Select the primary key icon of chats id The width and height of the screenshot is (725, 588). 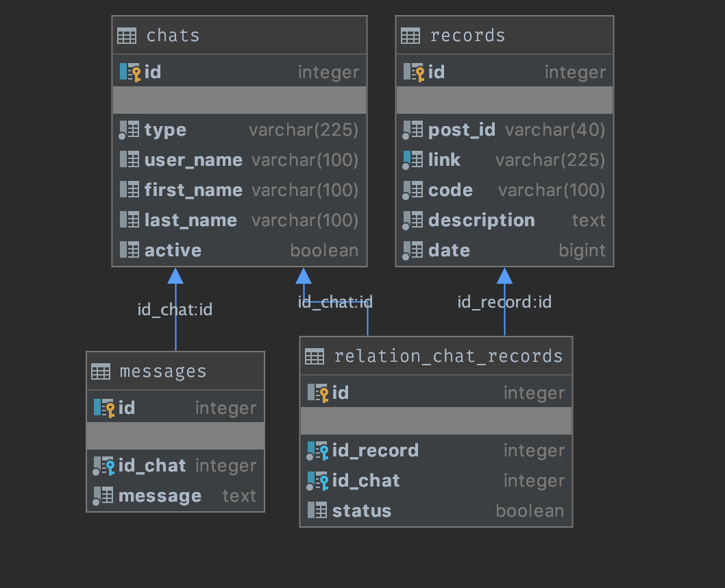coord(130,72)
